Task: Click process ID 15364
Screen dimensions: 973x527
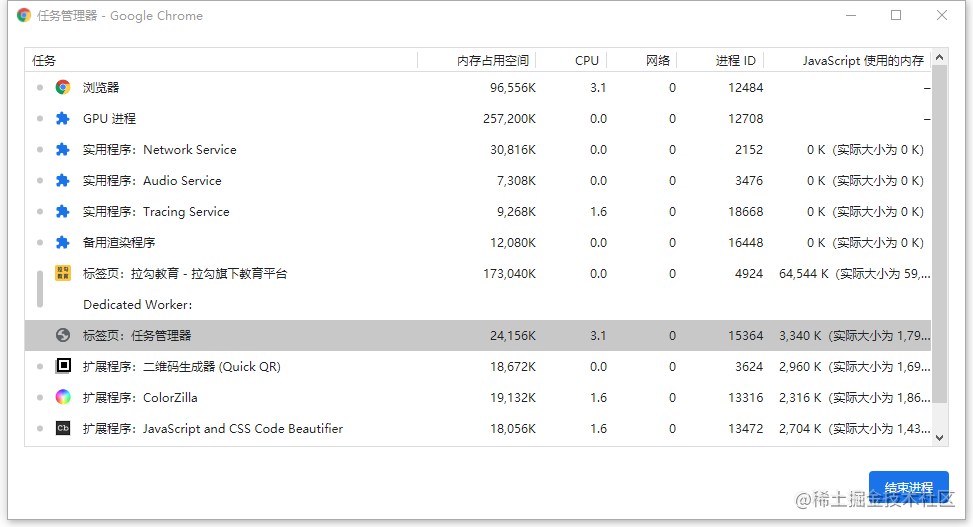Action: [745, 336]
